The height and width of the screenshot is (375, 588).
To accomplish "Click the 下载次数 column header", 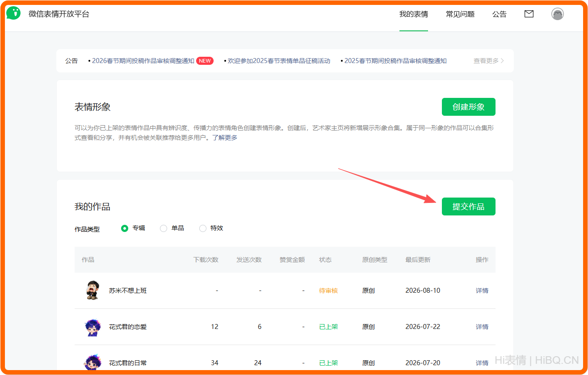I will click(206, 260).
